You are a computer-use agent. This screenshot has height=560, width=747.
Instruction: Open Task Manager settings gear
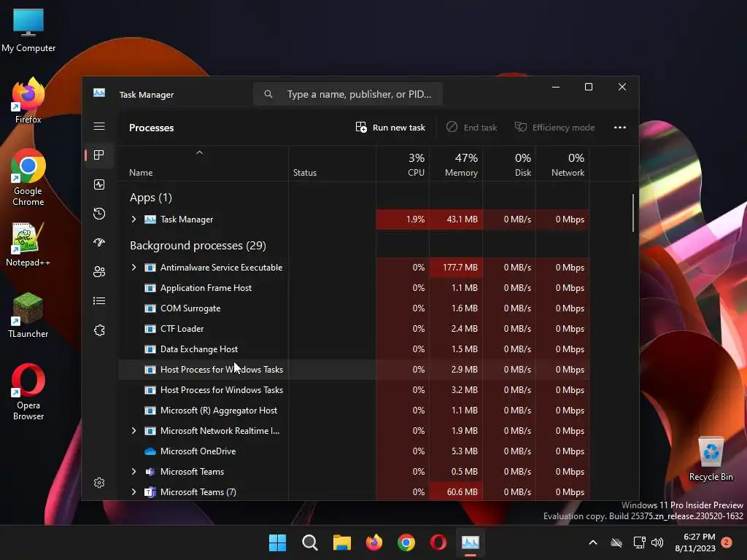click(99, 483)
